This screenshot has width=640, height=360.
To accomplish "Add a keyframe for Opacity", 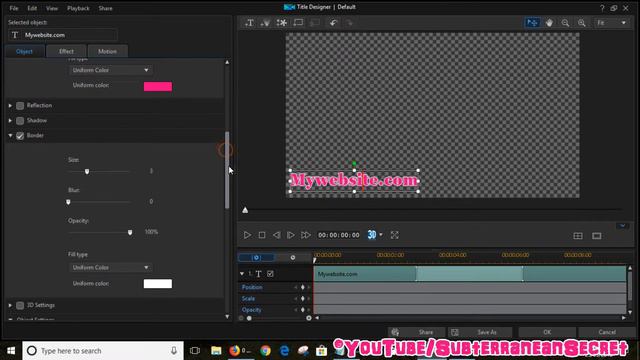I will click(x=302, y=310).
